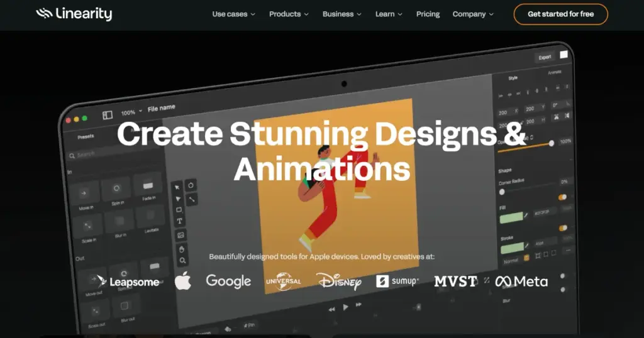Select the Direct selection tool
The width and height of the screenshot is (644, 338).
(x=178, y=199)
